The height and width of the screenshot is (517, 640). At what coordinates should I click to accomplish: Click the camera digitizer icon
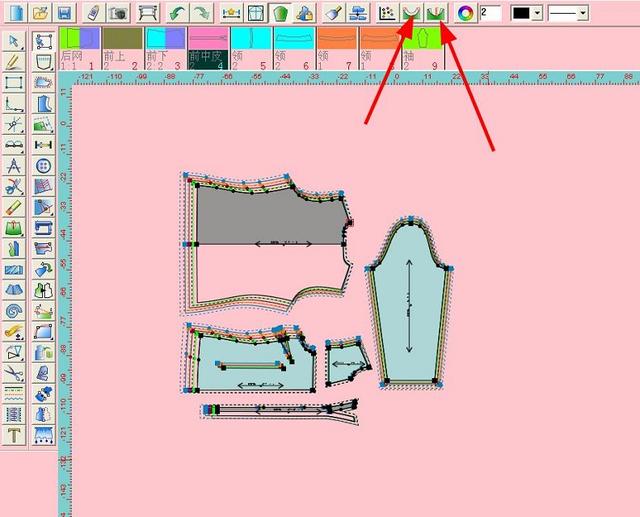[118, 13]
